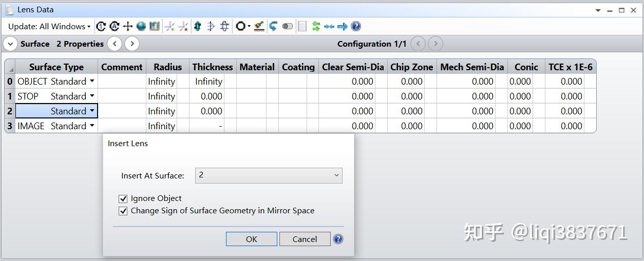Click OK in Insert Lens dialog
The height and width of the screenshot is (261, 644).
(251, 239)
